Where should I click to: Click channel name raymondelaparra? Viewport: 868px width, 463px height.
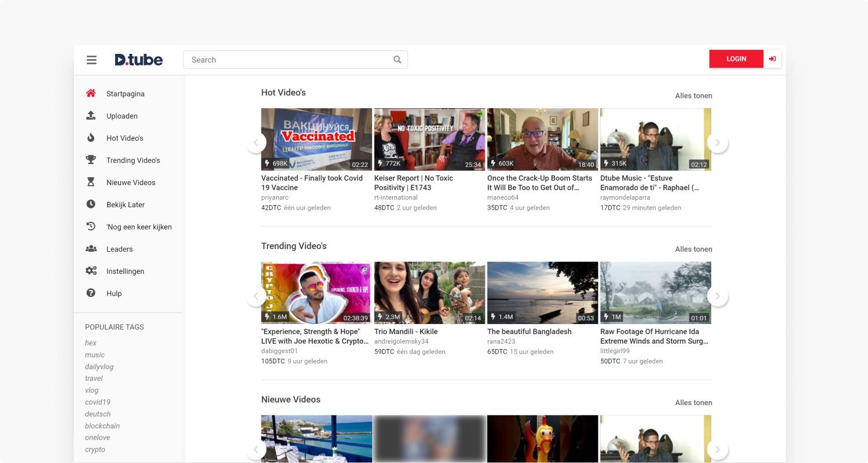click(x=624, y=198)
